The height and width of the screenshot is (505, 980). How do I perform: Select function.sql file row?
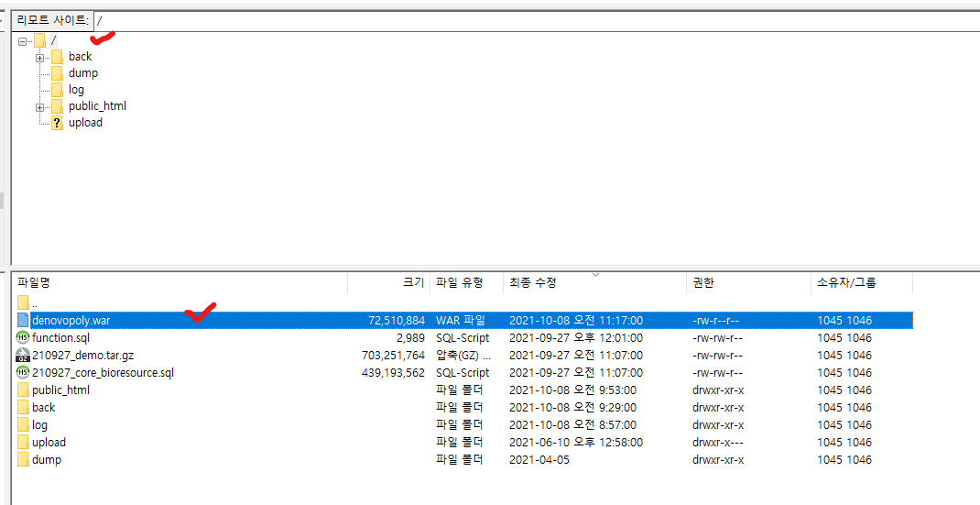tap(463, 338)
